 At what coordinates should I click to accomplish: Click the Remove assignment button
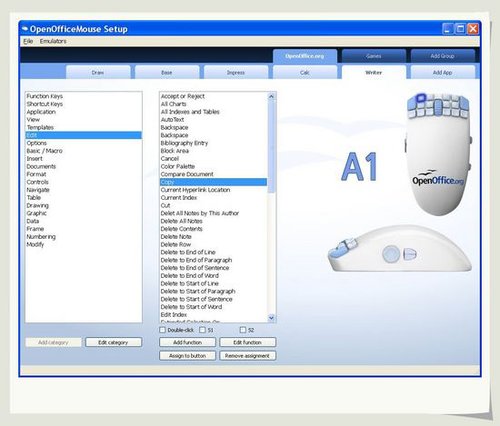pos(247,356)
